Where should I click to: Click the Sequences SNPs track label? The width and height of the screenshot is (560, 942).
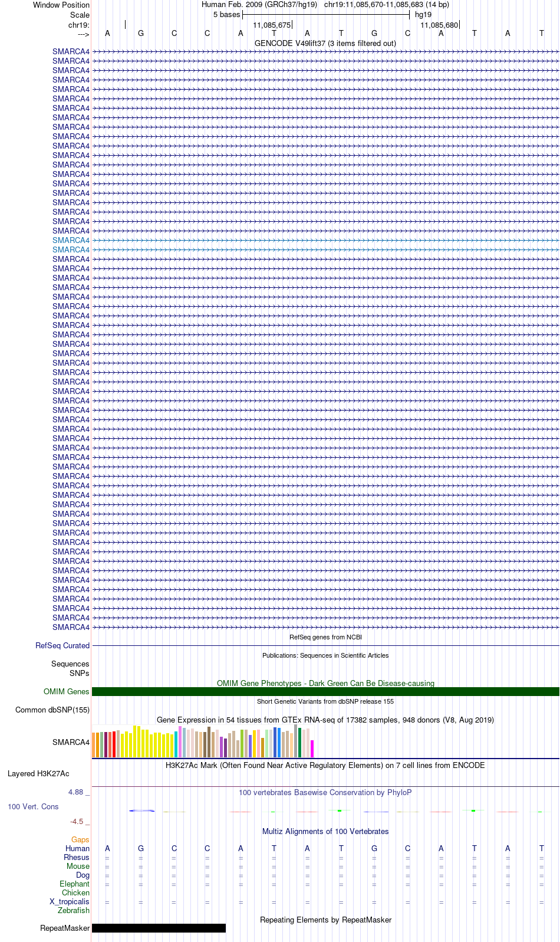point(70,668)
